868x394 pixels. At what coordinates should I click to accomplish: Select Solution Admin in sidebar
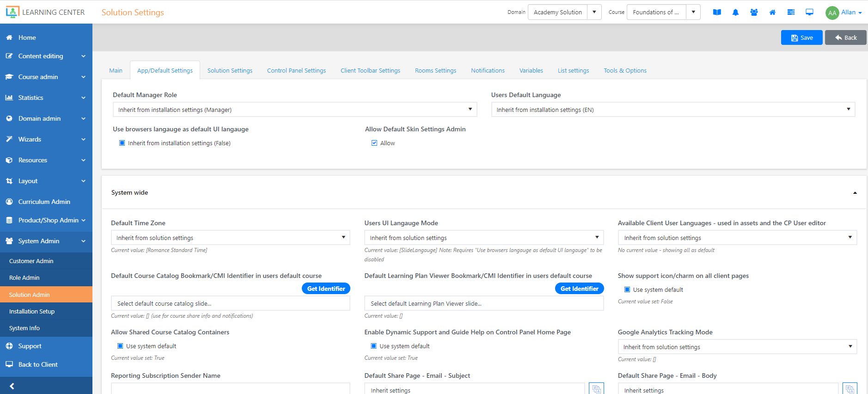coord(46,295)
